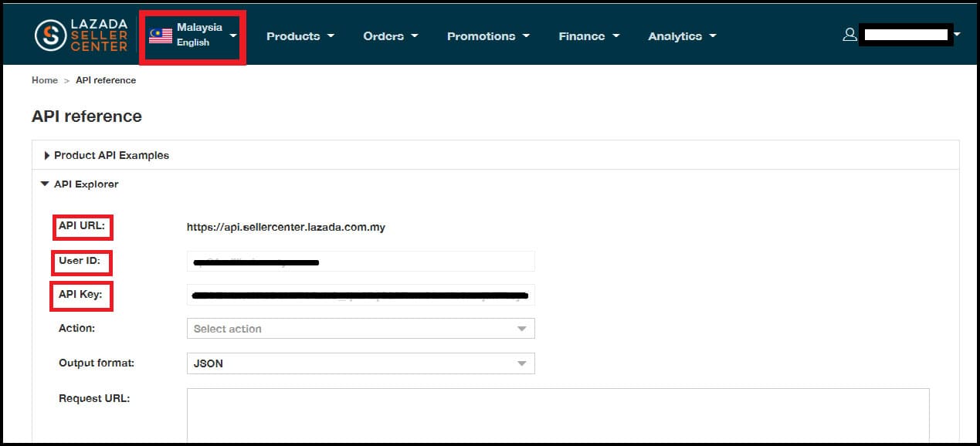Open the Products menu
Screen dimensions: 980x446
click(300, 36)
